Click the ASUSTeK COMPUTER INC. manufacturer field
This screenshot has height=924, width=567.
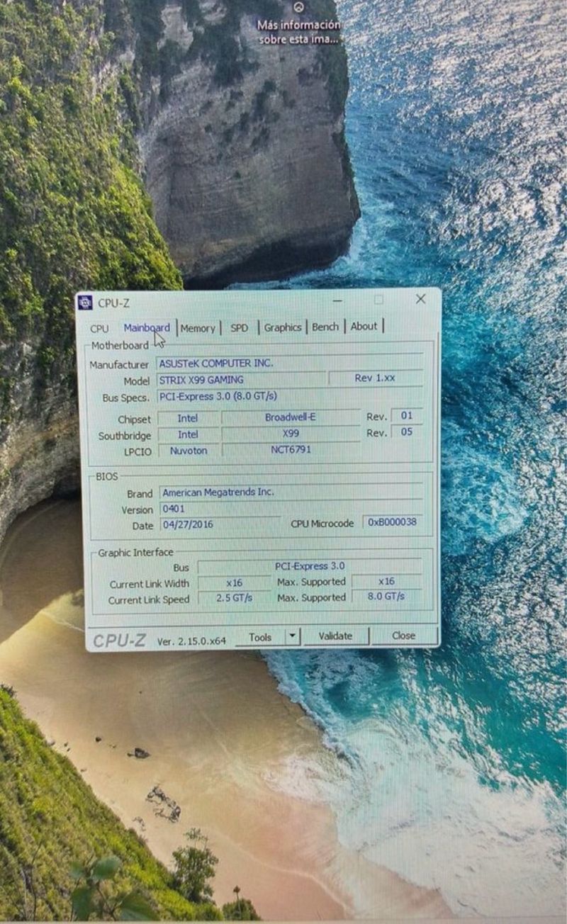click(x=290, y=363)
